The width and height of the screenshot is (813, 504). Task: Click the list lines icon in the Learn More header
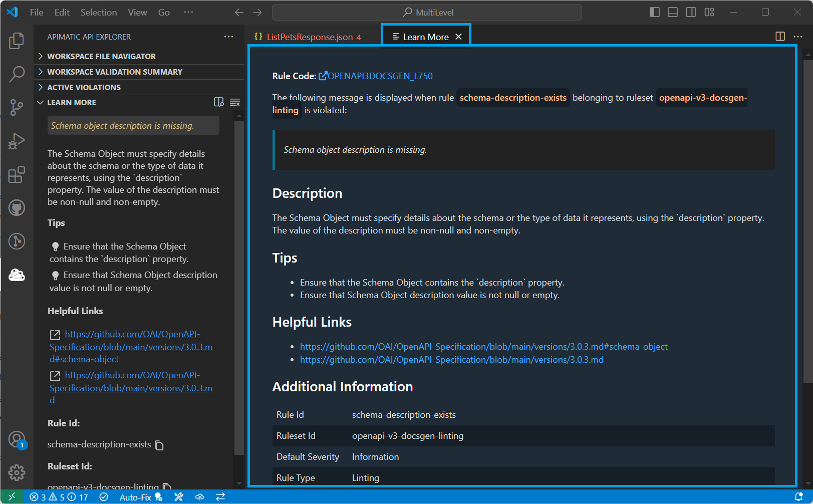235,102
